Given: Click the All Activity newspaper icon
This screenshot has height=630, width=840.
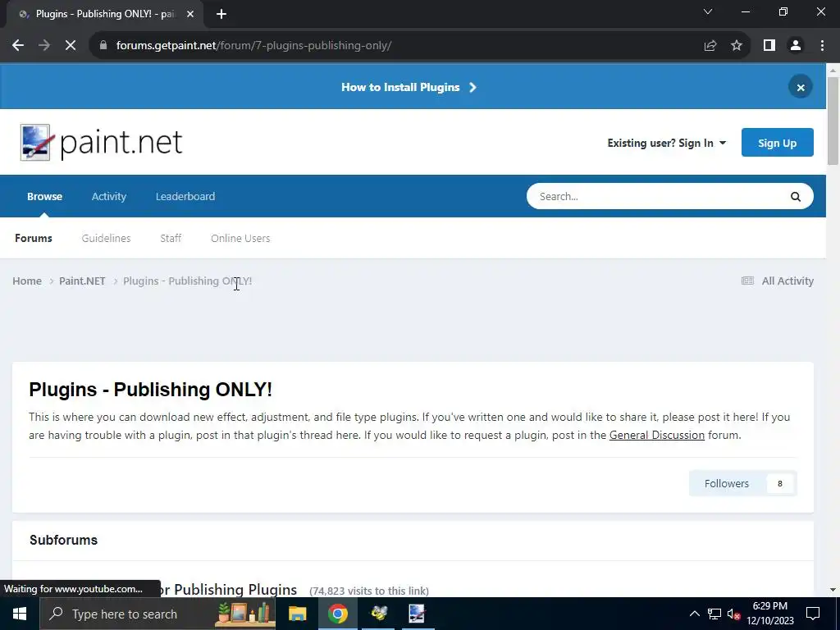Looking at the screenshot, I should pyautogui.click(x=747, y=281).
